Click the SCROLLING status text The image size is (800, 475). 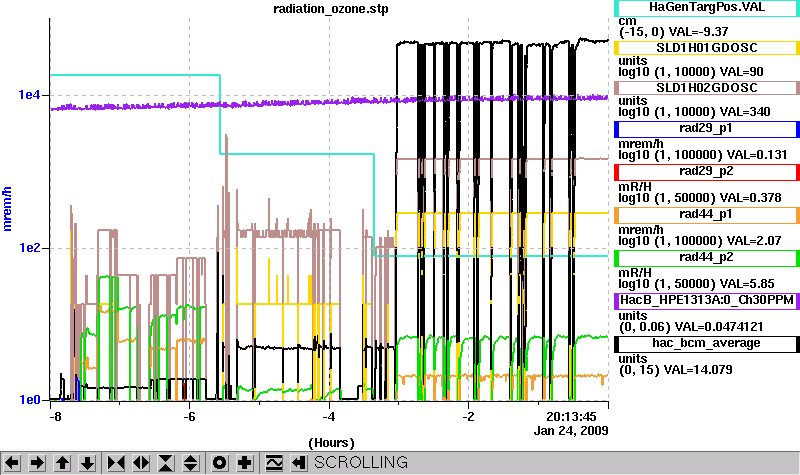pos(361,462)
